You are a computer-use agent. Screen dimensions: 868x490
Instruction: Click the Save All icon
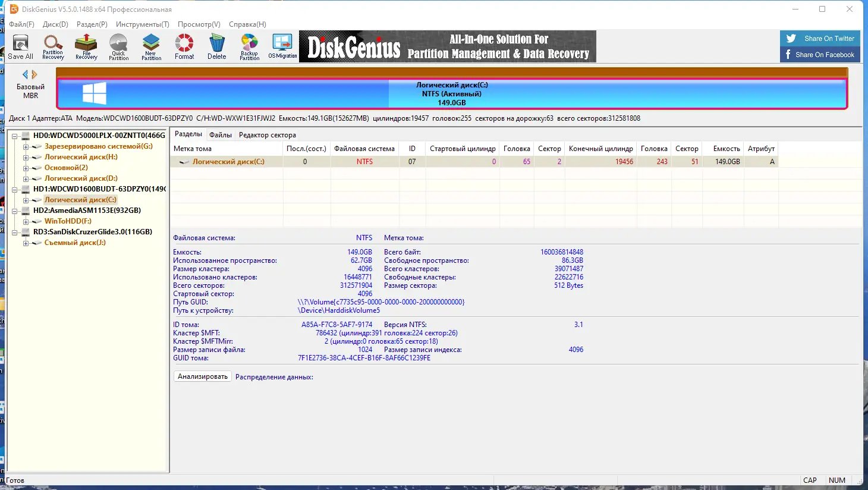pyautogui.click(x=20, y=46)
